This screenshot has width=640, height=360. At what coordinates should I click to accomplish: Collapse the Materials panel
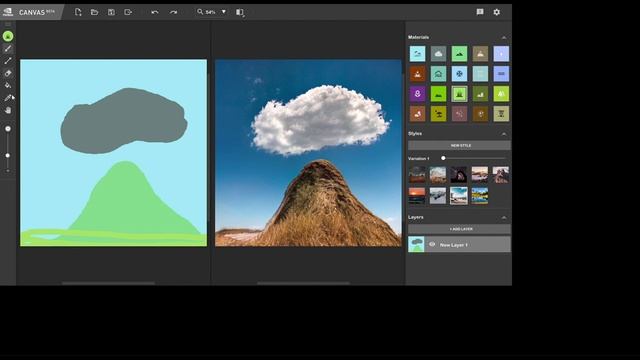504,38
